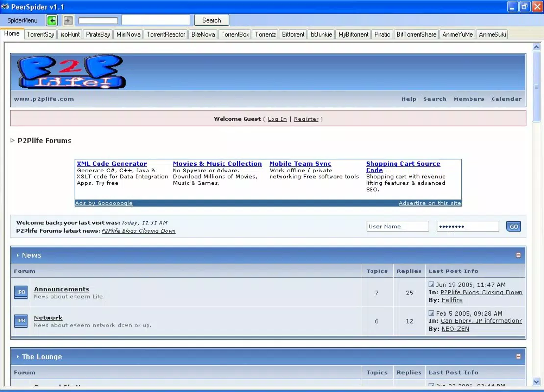Open the Piratic tab
Image resolution: width=544 pixels, height=392 pixels.
tap(382, 34)
